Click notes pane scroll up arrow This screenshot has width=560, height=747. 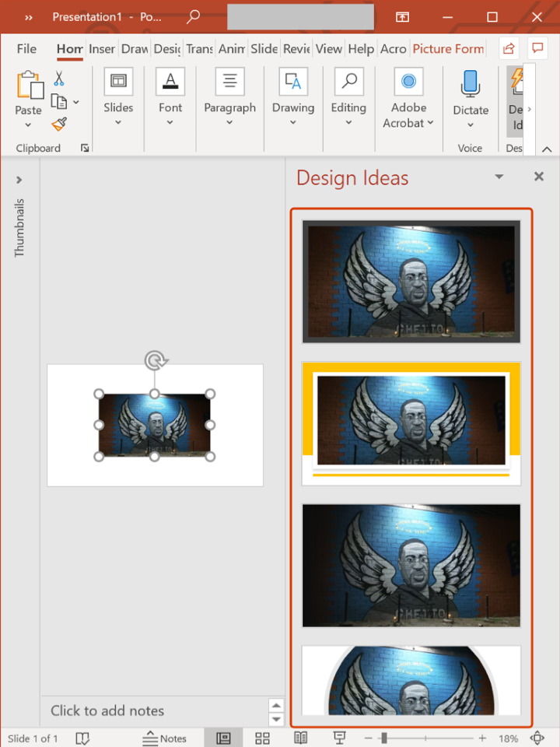tap(276, 705)
